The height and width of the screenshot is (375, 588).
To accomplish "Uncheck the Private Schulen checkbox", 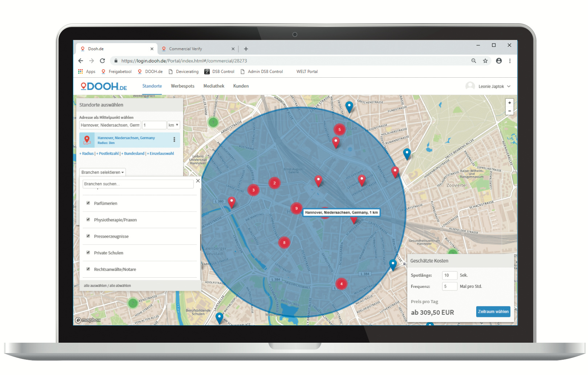I will coord(88,253).
